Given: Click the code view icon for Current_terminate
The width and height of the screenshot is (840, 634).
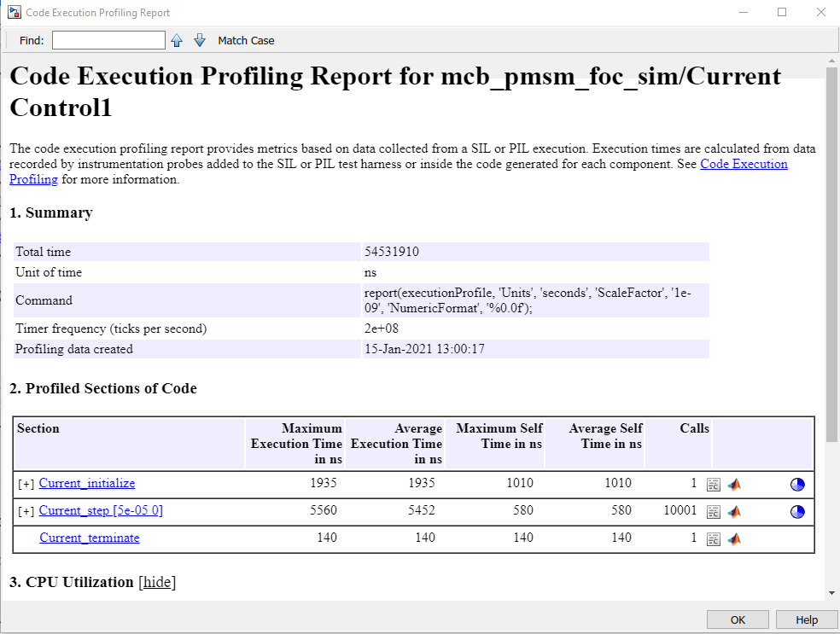Looking at the screenshot, I should coord(714,539).
